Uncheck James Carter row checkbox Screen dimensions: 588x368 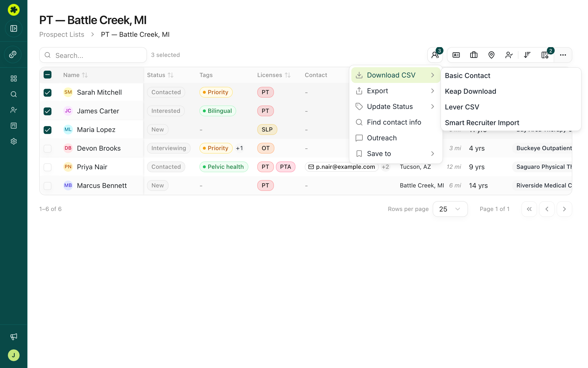point(48,111)
